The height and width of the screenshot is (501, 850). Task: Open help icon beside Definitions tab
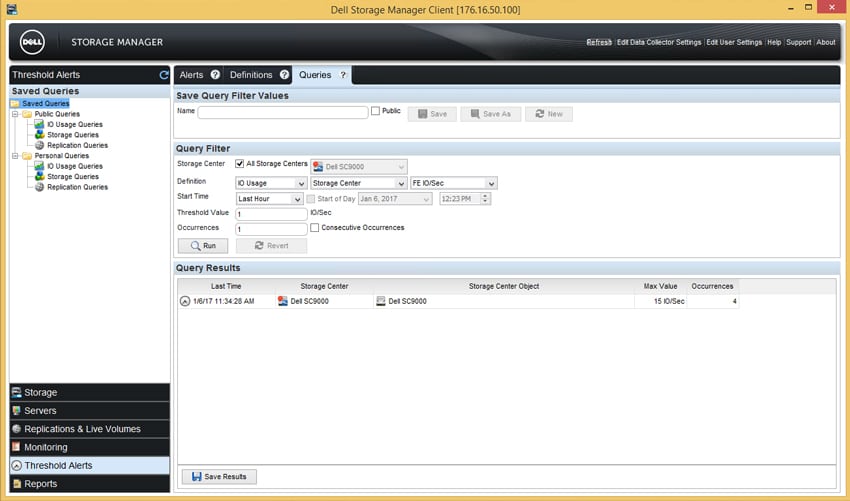tap(284, 75)
